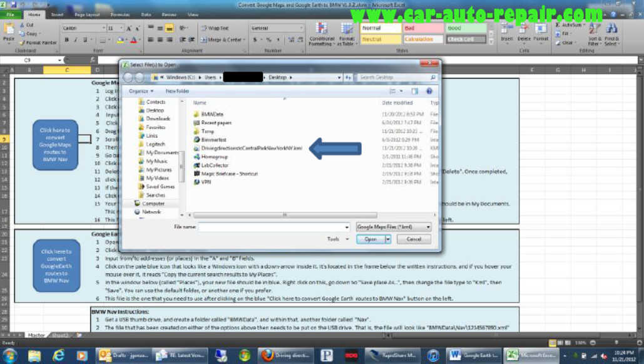Open Windows Media Player from the taskbar
Screen dimensions: 644x364
click(x=82, y=355)
